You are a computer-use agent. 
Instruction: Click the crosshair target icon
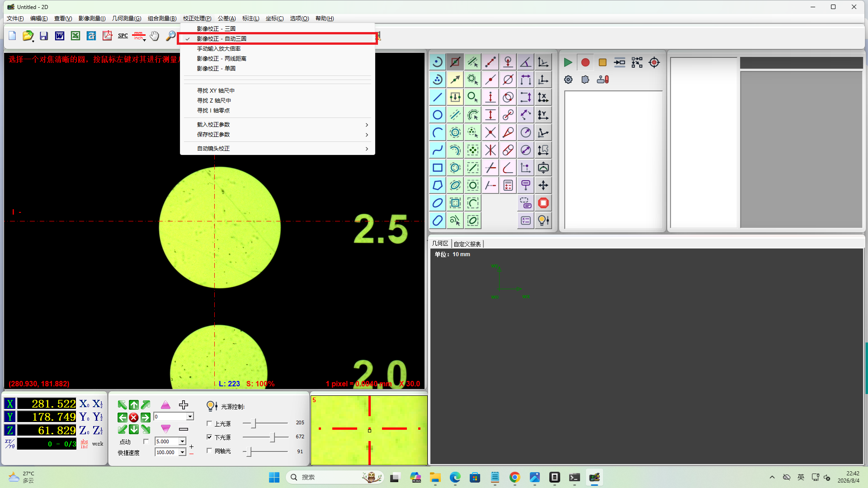point(654,62)
